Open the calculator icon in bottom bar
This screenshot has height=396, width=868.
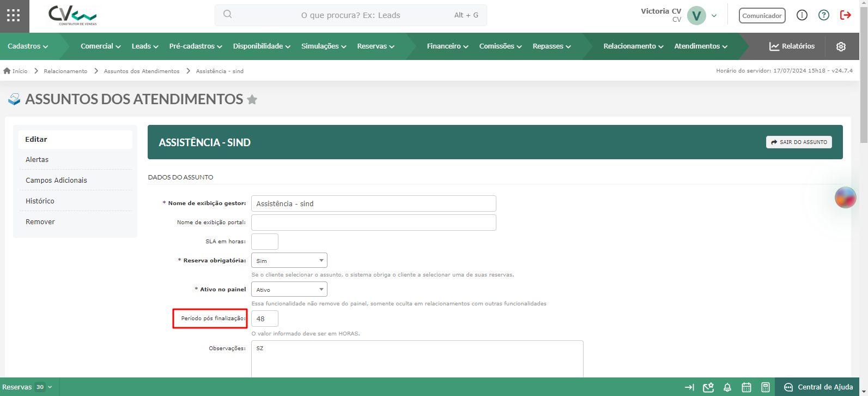(766, 387)
